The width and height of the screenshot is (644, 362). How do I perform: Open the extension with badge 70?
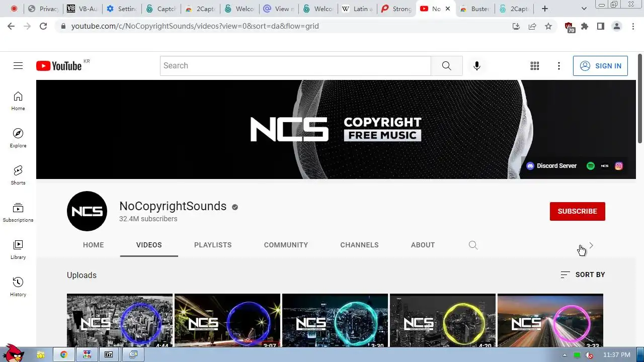tap(569, 27)
